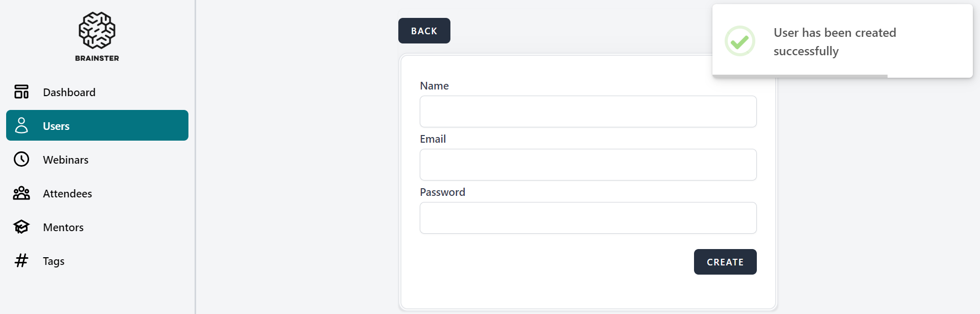Open the Dashboard text label in sidebar
Image resolution: width=980 pixels, height=314 pixels.
point(69,93)
